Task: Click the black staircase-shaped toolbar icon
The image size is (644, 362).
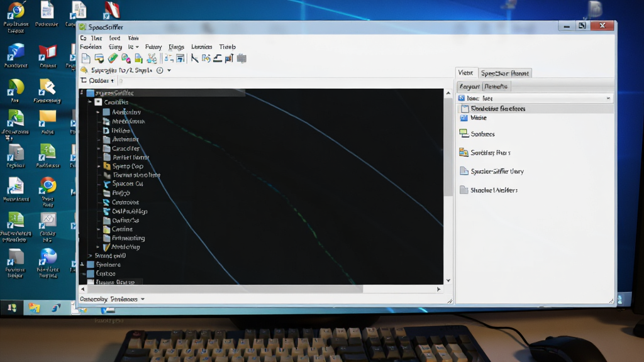Action: 218,58
